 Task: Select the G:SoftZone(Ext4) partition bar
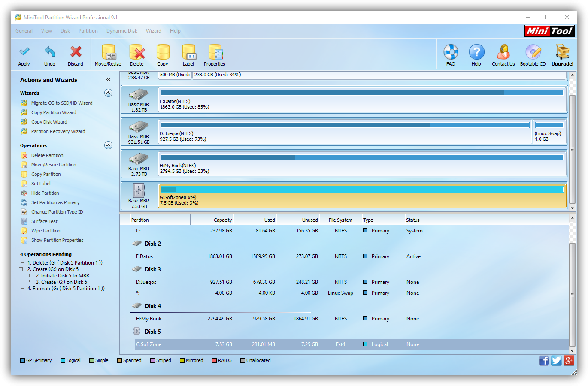click(362, 196)
